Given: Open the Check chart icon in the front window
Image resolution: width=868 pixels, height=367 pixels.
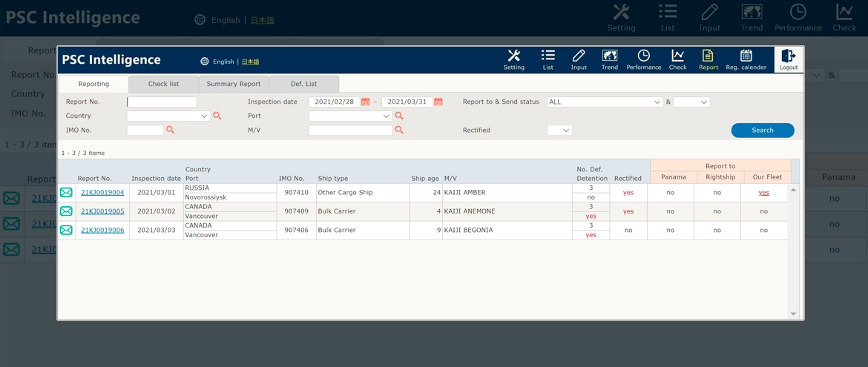Looking at the screenshot, I should (x=677, y=56).
